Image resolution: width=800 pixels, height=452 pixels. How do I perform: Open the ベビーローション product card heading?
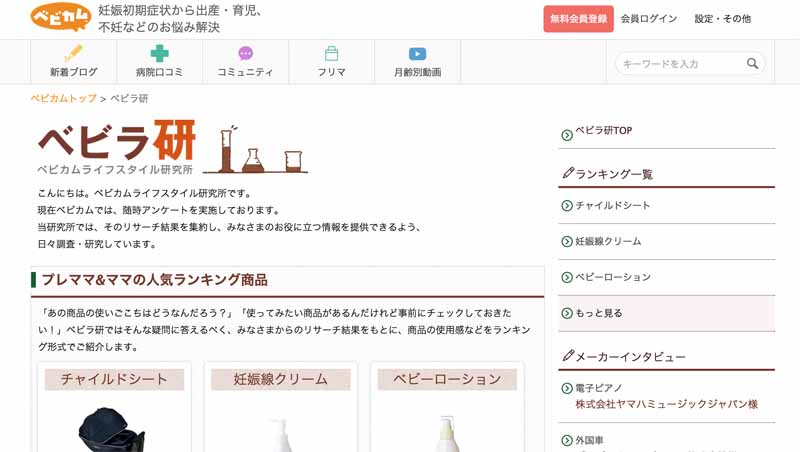click(x=447, y=379)
